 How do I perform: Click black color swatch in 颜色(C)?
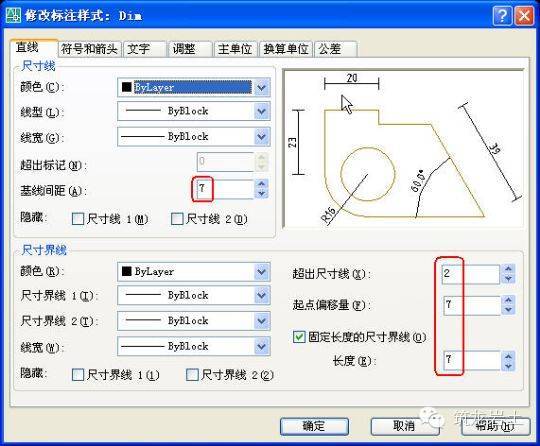point(126,87)
